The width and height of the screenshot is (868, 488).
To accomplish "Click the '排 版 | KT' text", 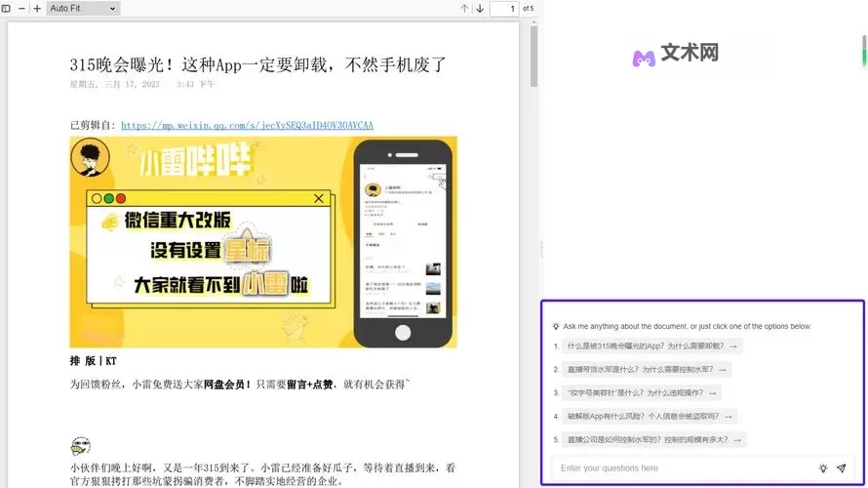I will [x=93, y=361].
